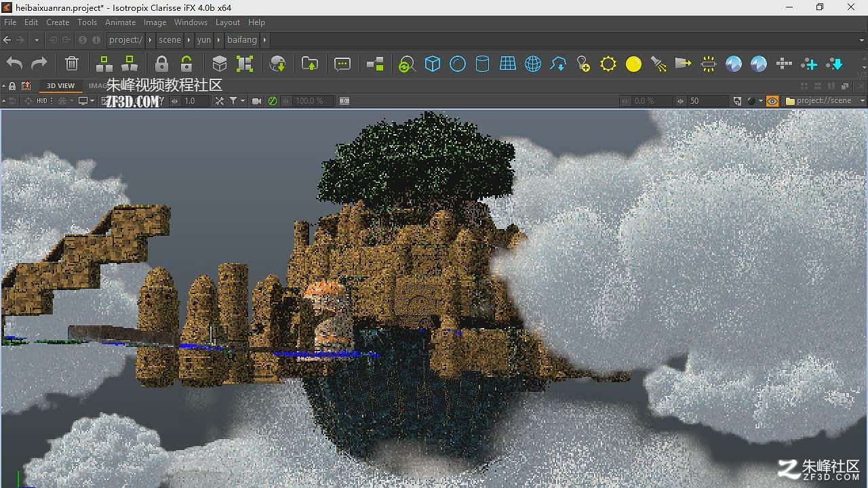
Task: Click the Redo arrow icon
Action: (39, 64)
